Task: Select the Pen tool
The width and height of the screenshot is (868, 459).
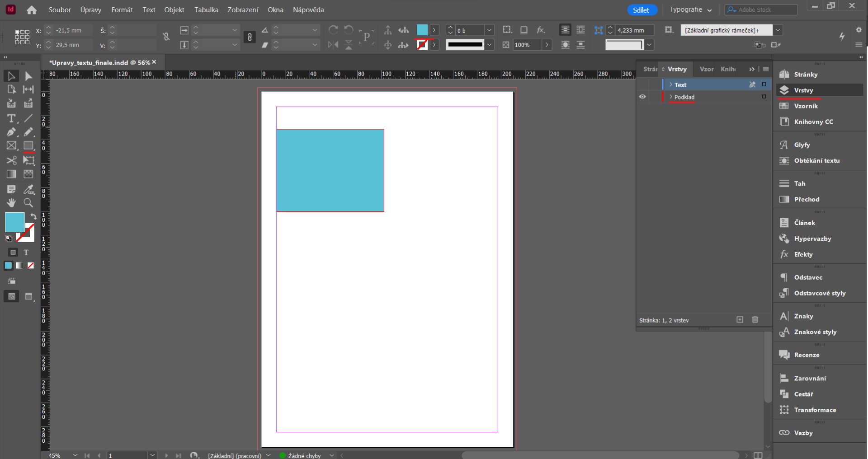Action: pos(11,132)
